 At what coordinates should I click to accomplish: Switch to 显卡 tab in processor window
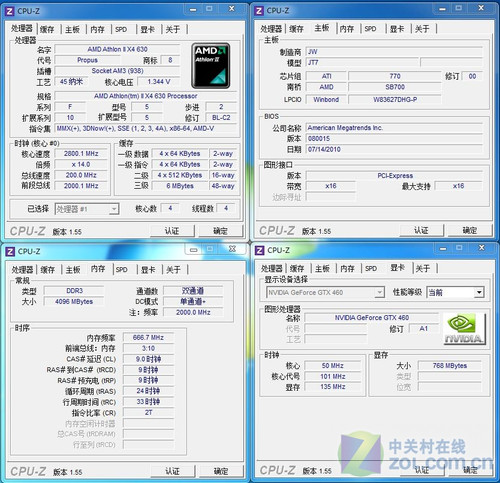point(147,29)
